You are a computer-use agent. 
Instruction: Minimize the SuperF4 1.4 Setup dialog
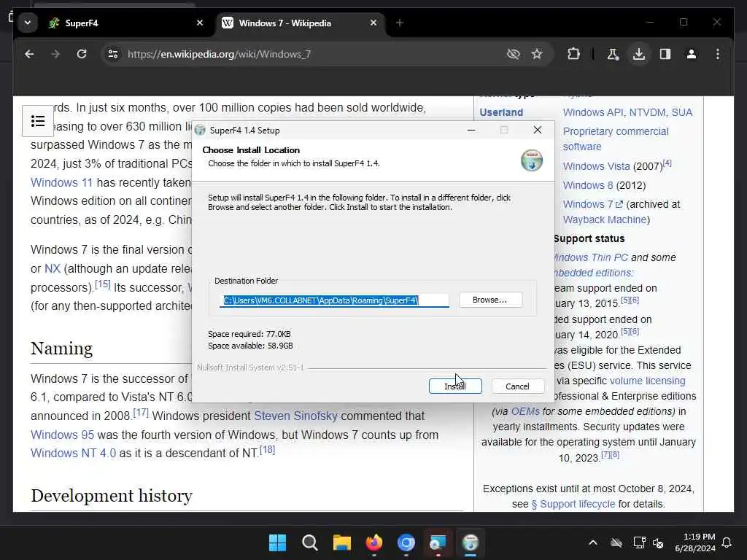pos(471,130)
